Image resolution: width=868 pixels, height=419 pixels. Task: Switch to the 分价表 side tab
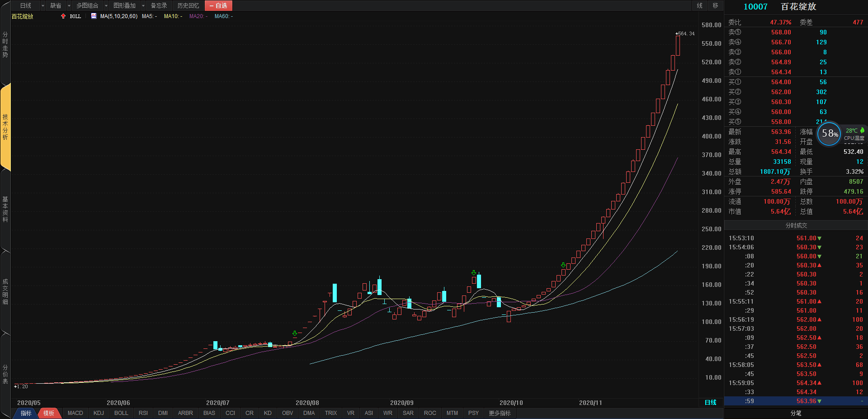coord(5,374)
